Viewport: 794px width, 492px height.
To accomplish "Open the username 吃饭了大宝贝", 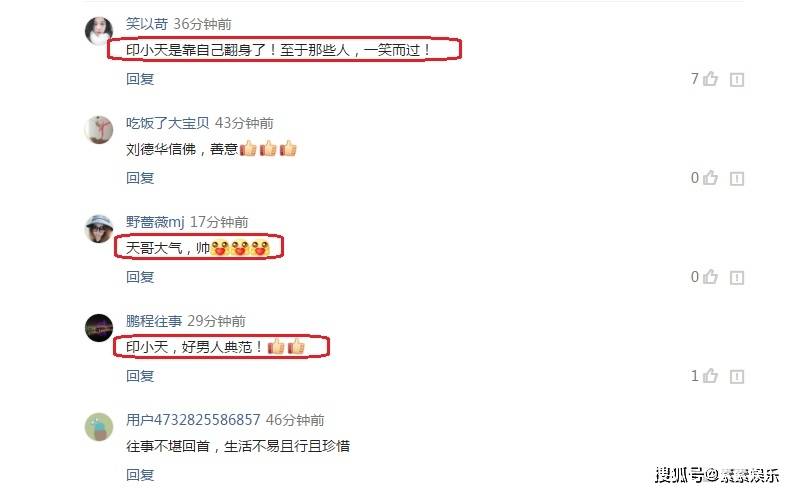I will click(x=168, y=123).
